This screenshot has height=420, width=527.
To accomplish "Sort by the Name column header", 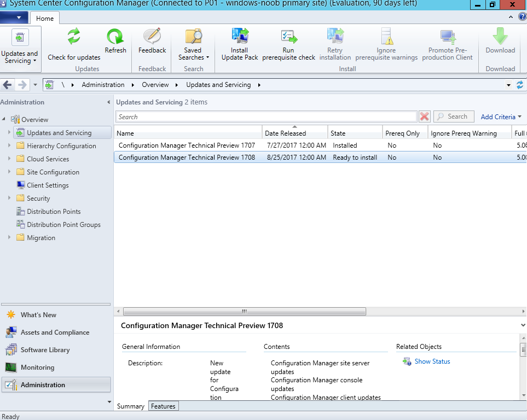I will pyautogui.click(x=188, y=133).
